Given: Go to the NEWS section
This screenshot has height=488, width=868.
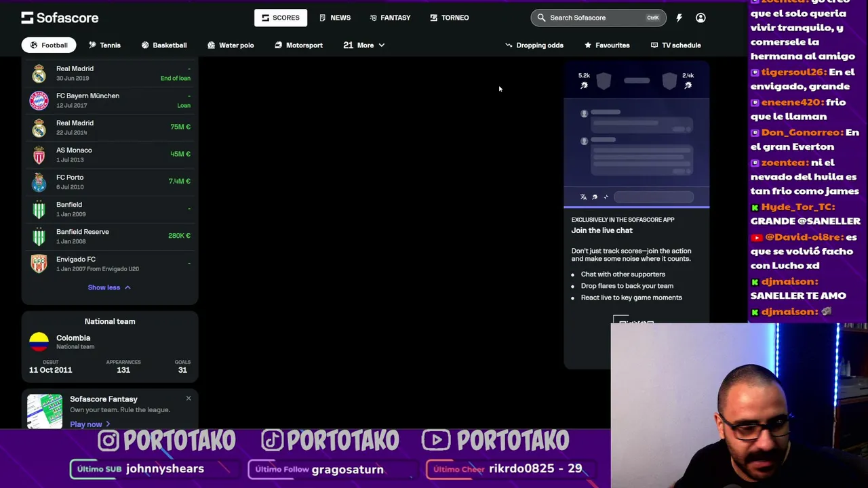Looking at the screenshot, I should [x=335, y=18].
